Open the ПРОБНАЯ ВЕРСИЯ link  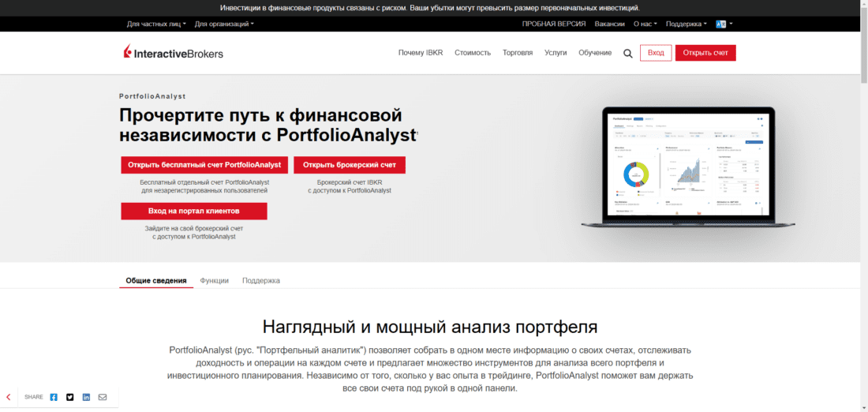[x=554, y=24]
